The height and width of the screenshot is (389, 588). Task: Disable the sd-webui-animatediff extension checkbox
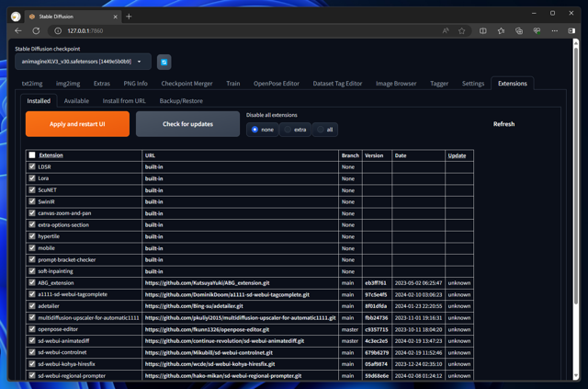coord(32,340)
